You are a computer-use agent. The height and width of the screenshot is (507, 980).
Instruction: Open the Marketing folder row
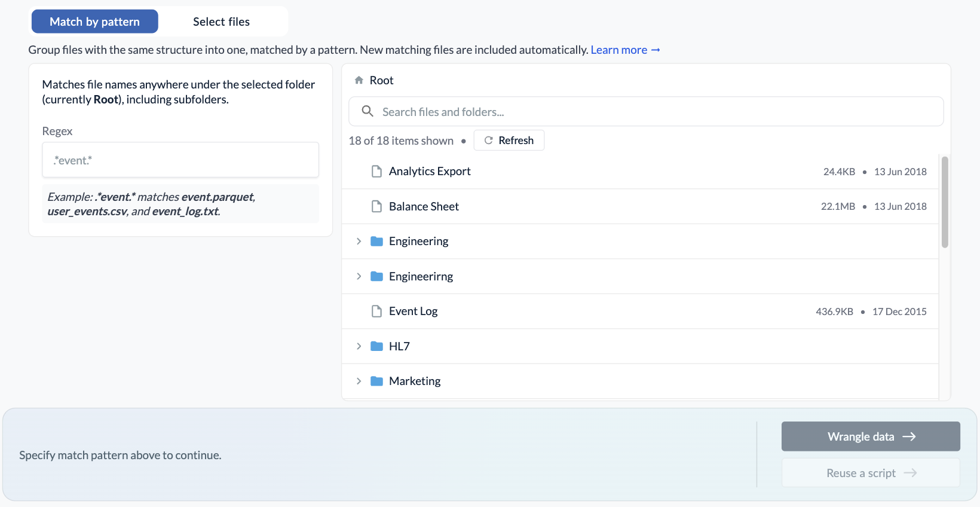(x=640, y=381)
